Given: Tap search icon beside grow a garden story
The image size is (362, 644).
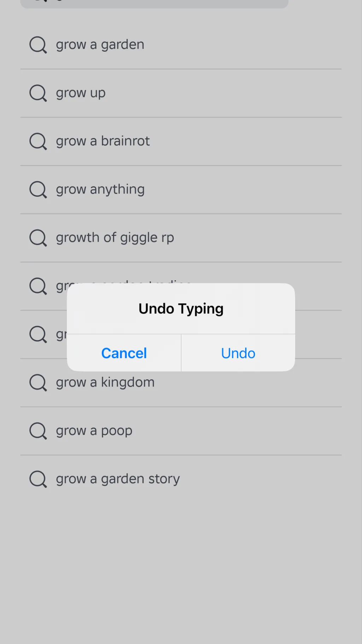Looking at the screenshot, I should pyautogui.click(x=38, y=479).
